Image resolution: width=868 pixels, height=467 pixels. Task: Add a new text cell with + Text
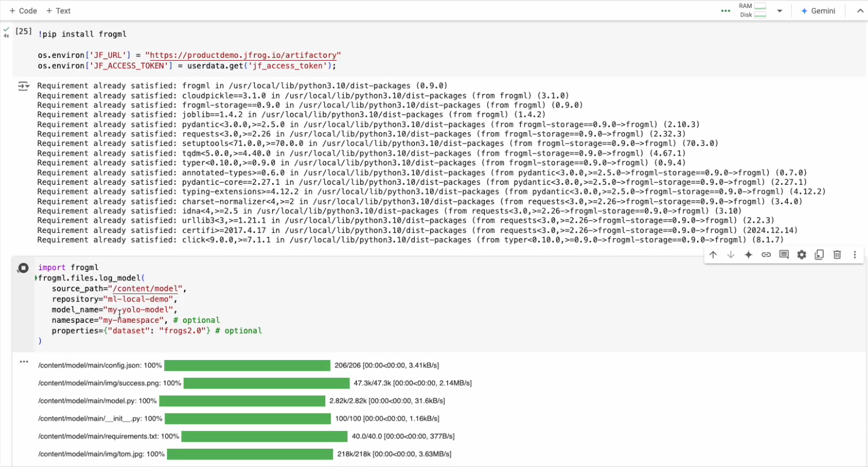point(59,10)
